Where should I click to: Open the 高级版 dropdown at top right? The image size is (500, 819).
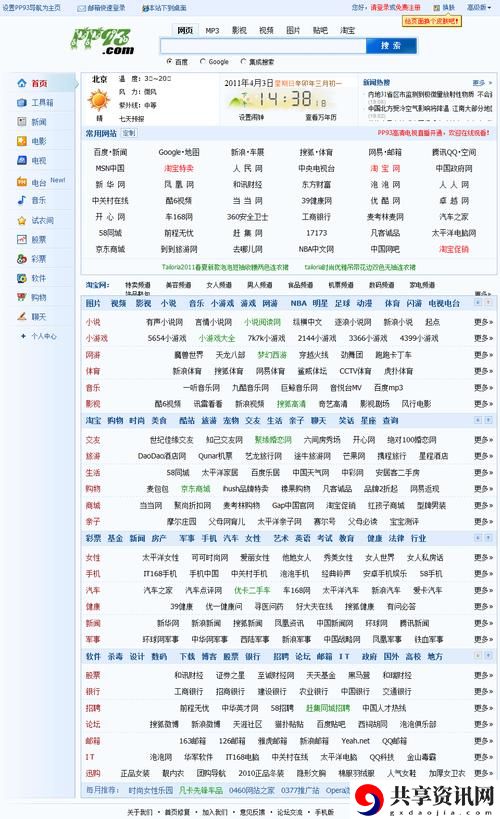click(x=479, y=8)
